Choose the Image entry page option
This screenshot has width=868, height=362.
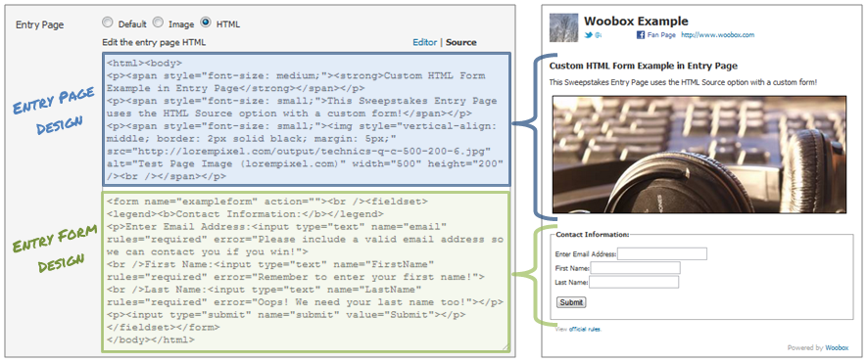(159, 23)
